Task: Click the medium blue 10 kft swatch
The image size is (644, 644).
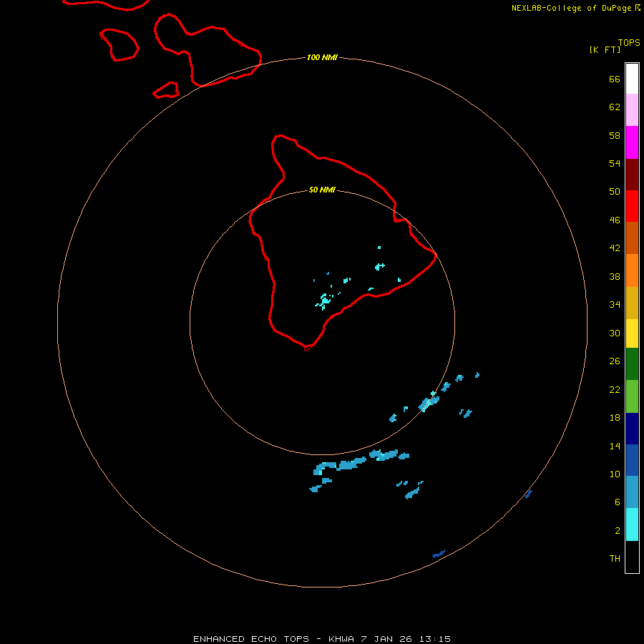Action: 632,460
